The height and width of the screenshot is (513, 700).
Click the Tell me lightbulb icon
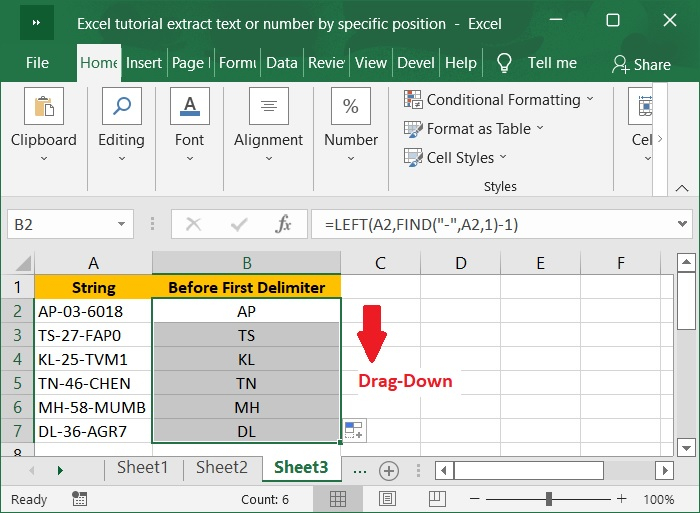pos(505,63)
